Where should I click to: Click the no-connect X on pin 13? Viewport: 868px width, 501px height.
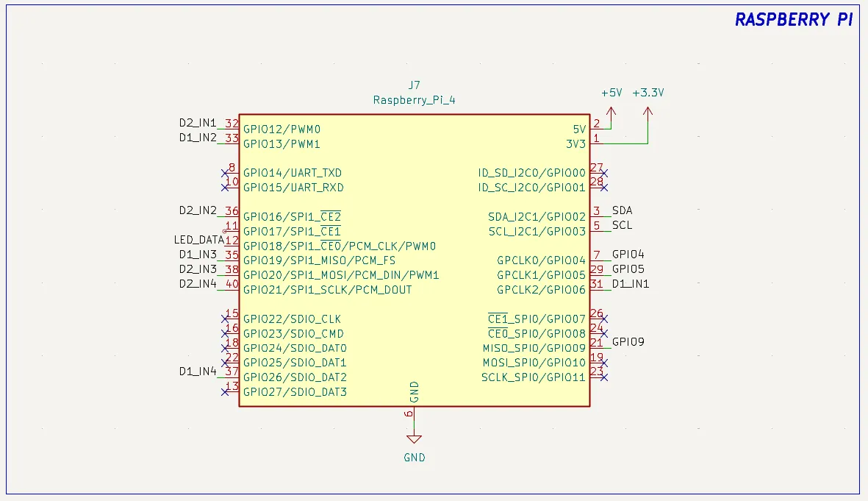tap(225, 392)
